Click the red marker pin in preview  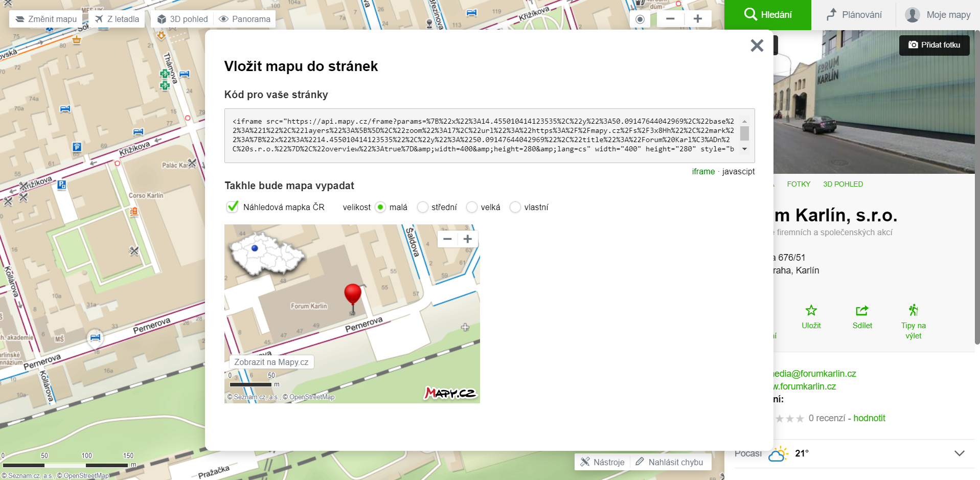pyautogui.click(x=352, y=299)
